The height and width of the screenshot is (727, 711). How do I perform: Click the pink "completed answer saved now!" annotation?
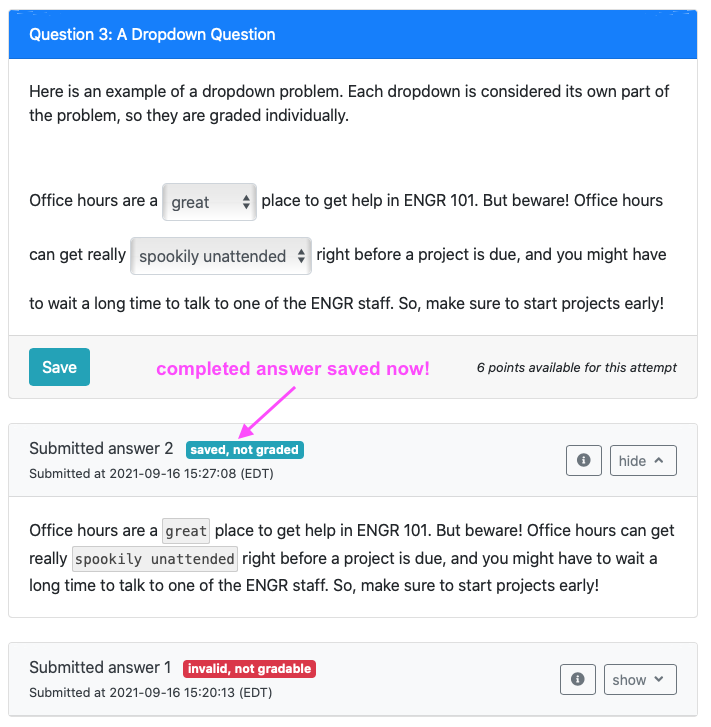point(293,369)
